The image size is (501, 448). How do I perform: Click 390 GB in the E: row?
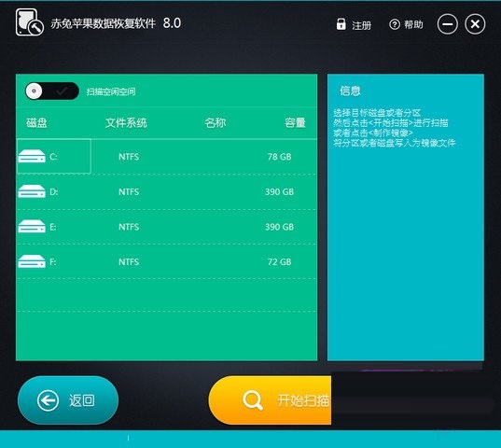tap(279, 227)
